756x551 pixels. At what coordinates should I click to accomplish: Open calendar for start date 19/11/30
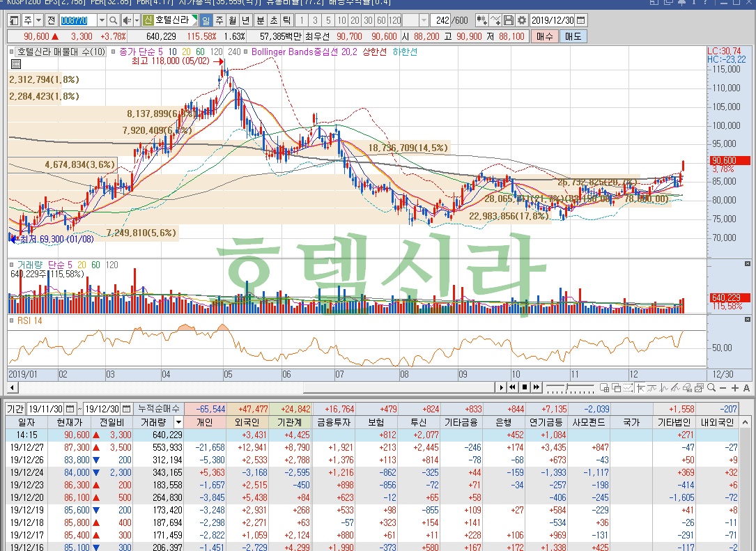70,409
